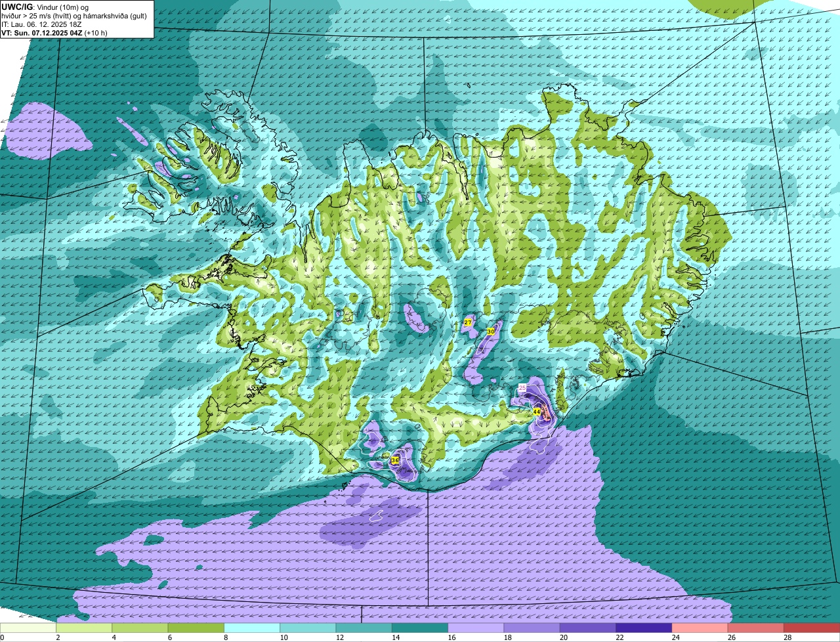
Task: Click the 0–2 m/s pale yellow legend swatch
Action: (x=28, y=628)
